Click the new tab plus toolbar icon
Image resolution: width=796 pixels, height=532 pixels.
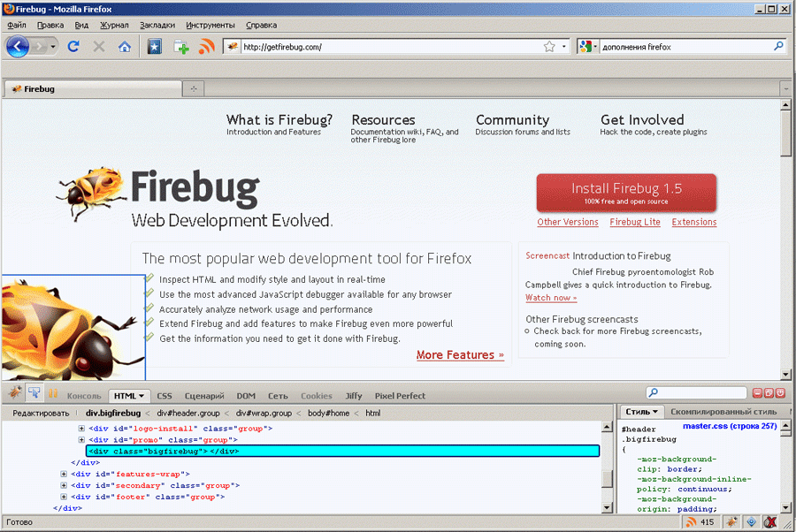click(181, 47)
